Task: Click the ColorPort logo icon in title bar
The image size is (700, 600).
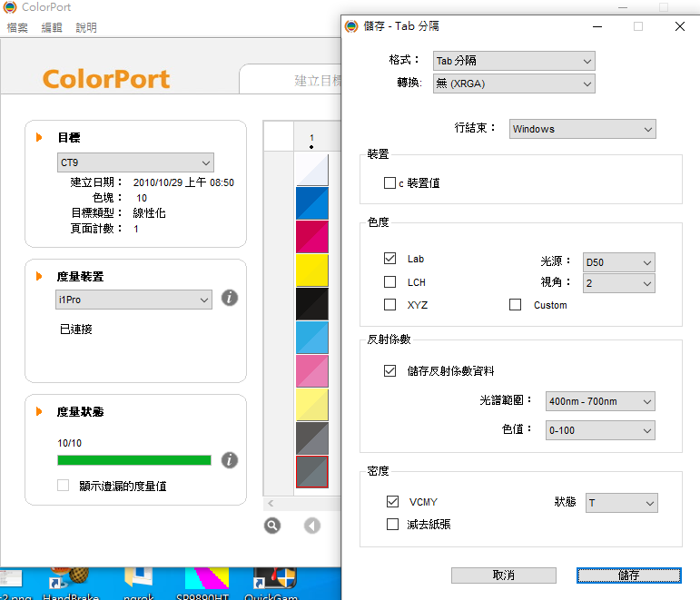Action: pos(10,7)
